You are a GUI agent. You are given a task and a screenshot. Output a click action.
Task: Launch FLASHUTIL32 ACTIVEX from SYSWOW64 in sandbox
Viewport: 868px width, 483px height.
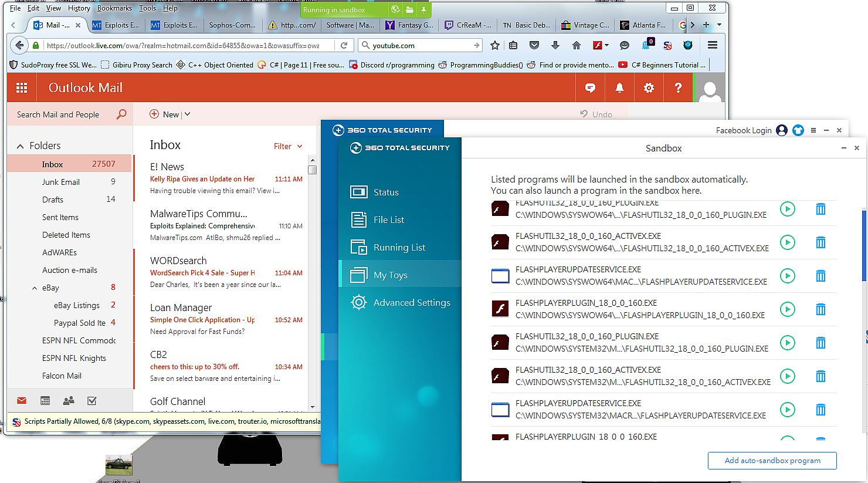coord(788,242)
